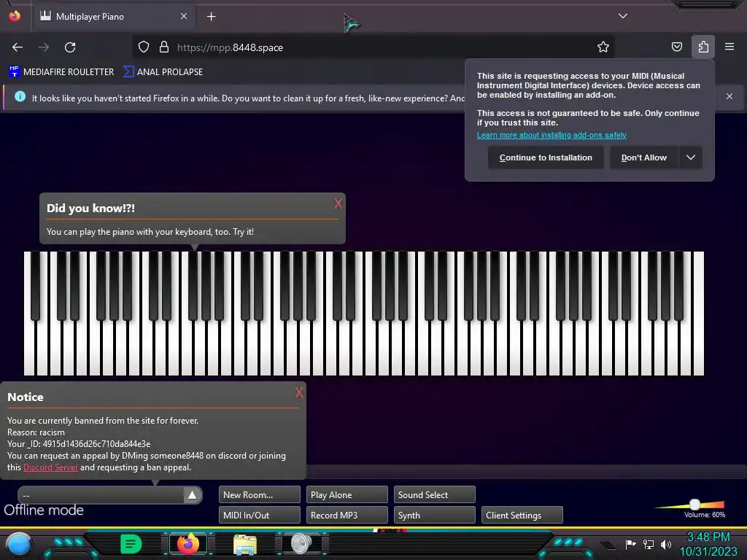This screenshot has height=560, width=747.
Task: Select the Multiplayer Piano tab
Action: (x=113, y=17)
